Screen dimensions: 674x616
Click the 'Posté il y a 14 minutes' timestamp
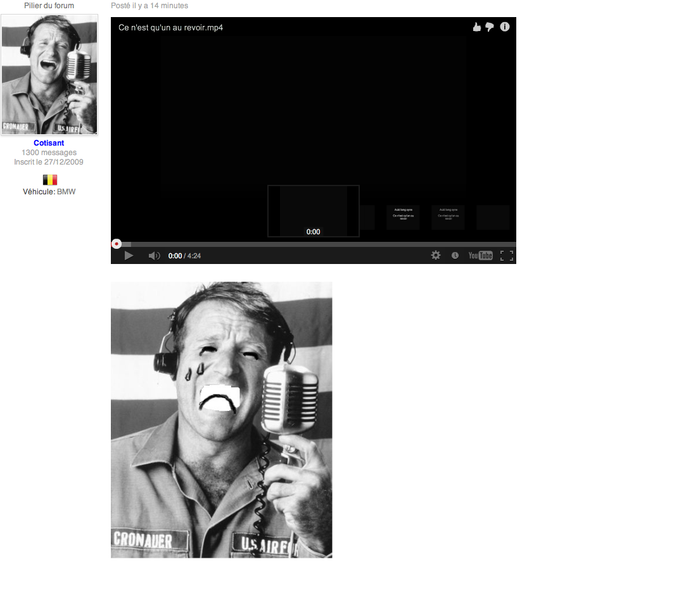(149, 6)
